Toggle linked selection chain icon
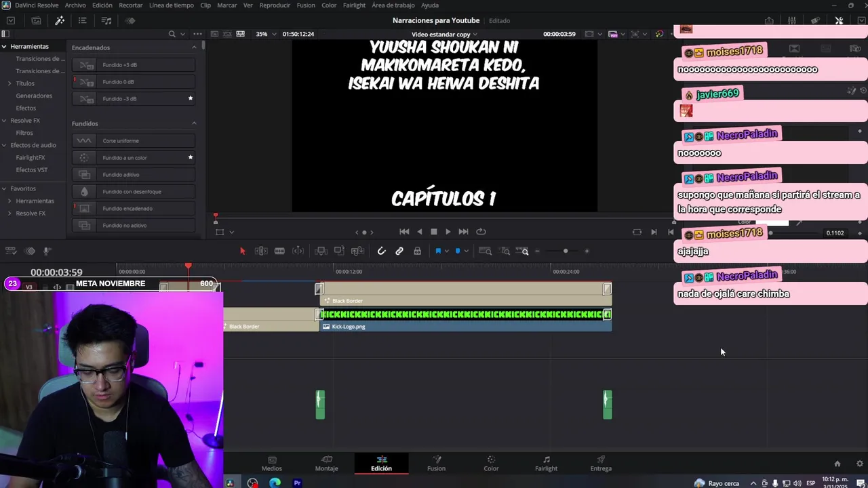The image size is (868, 488). [x=399, y=251]
